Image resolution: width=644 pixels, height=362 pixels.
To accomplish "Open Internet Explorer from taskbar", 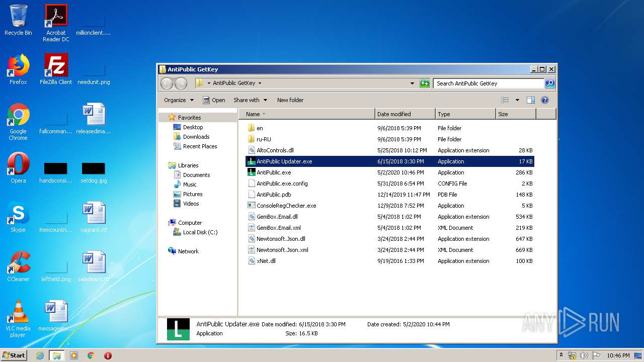I will point(40,355).
